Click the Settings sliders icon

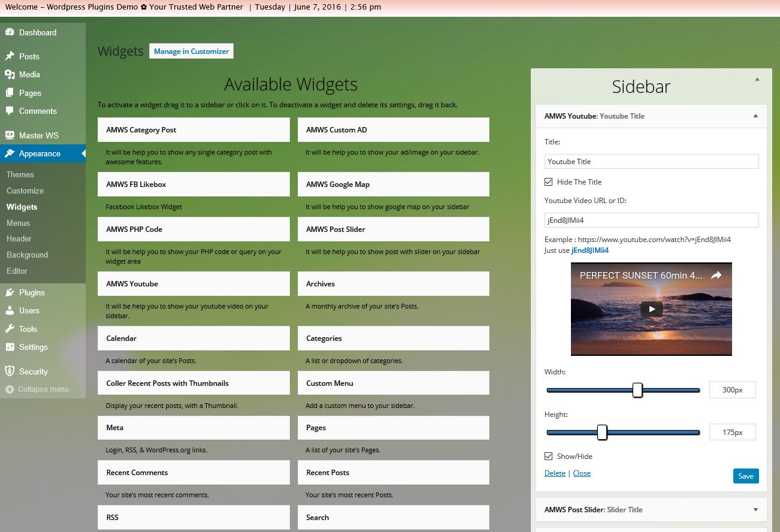coord(10,347)
